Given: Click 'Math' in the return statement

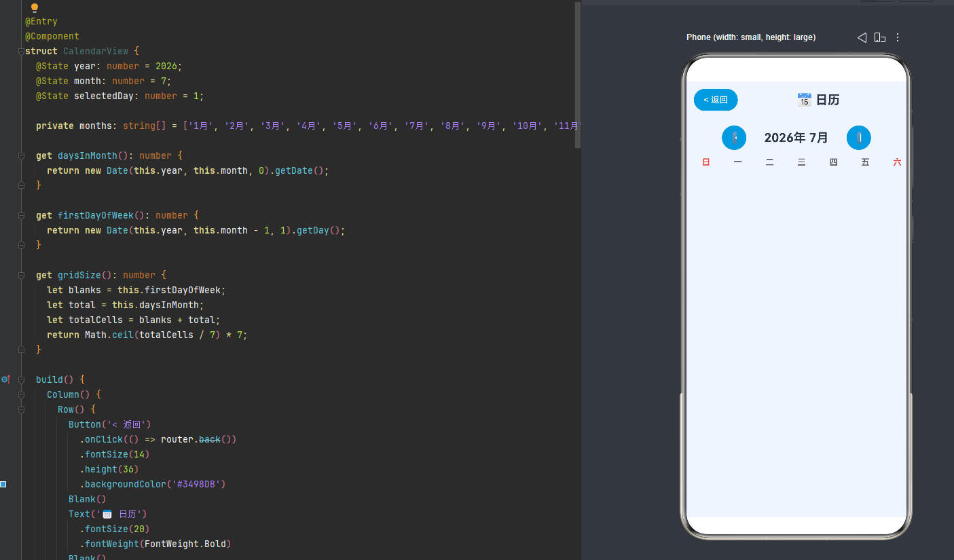Looking at the screenshot, I should (96, 335).
